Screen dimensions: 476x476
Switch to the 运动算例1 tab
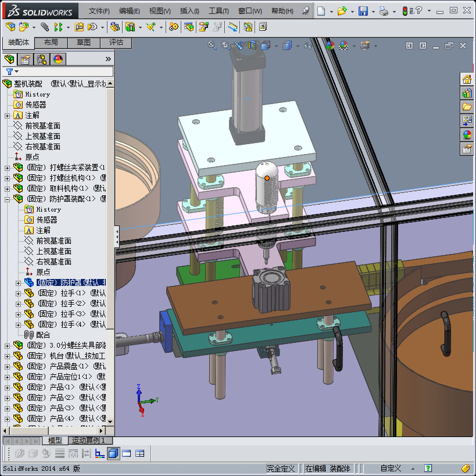pos(90,440)
